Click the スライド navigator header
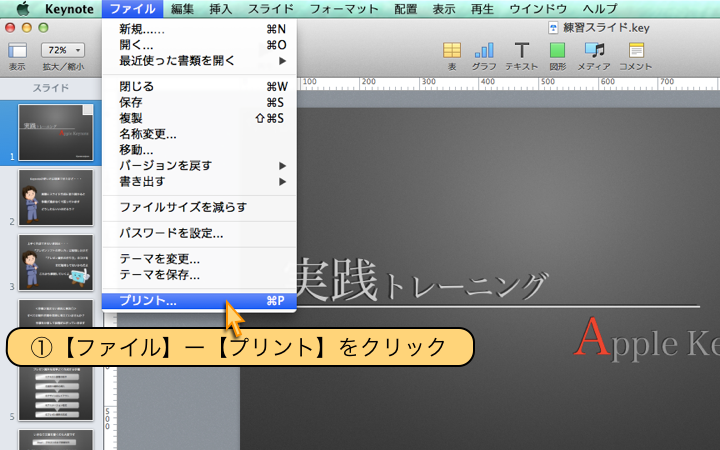720x450 pixels. [51, 88]
